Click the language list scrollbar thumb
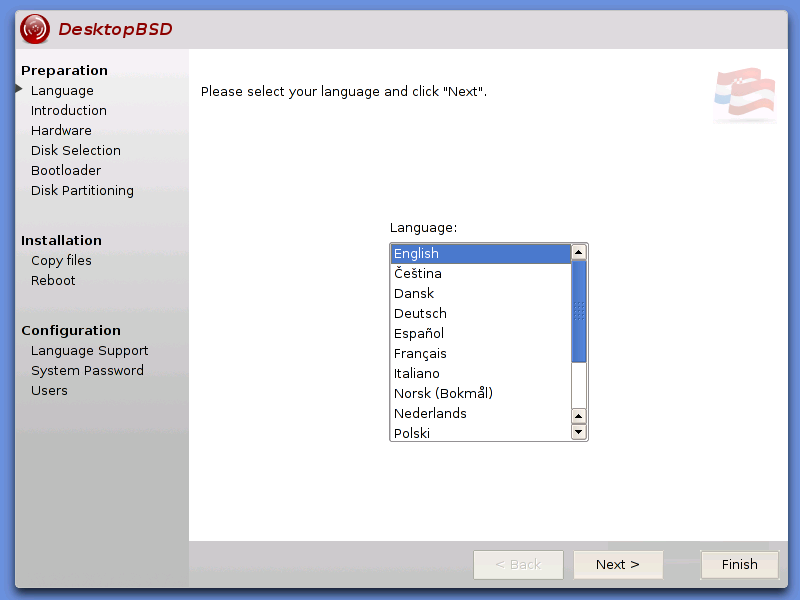The height and width of the screenshot is (600, 800). click(579, 311)
